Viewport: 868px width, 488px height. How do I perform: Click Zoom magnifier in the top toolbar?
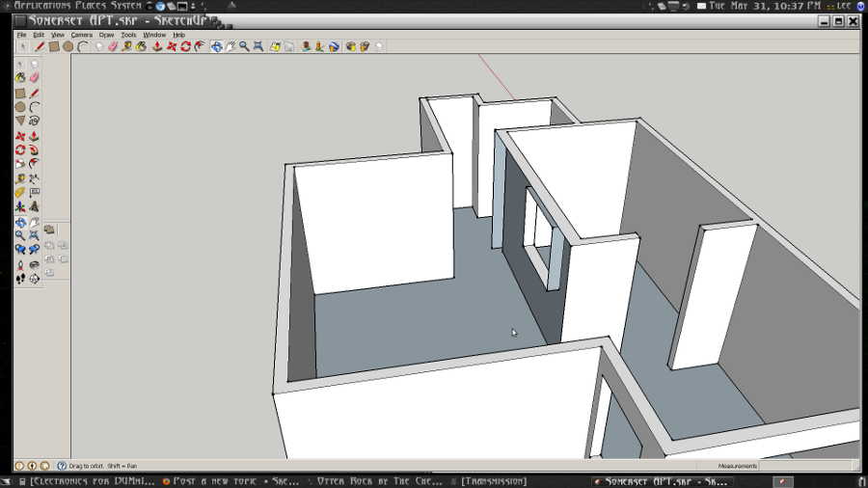pos(244,46)
